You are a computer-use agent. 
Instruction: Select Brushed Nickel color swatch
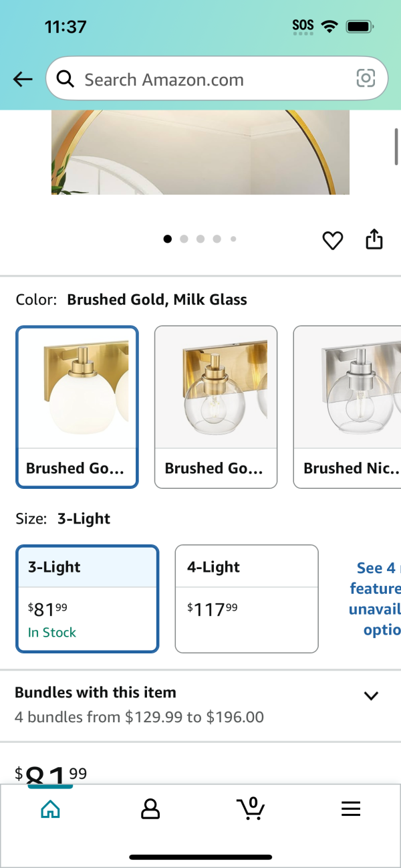(347, 407)
